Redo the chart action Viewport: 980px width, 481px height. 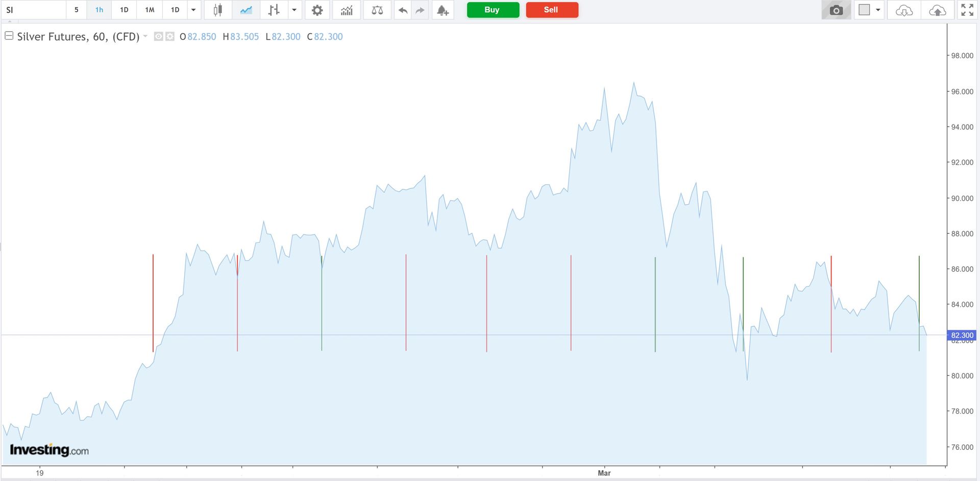420,10
